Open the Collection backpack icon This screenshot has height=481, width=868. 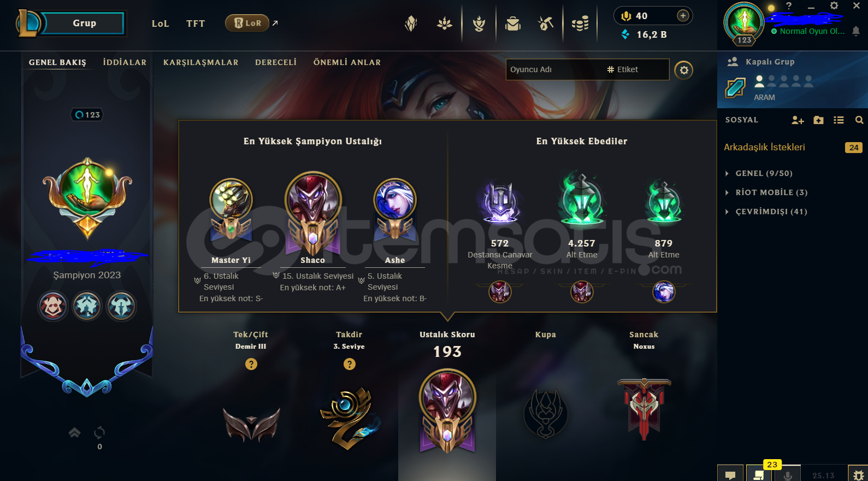[513, 24]
